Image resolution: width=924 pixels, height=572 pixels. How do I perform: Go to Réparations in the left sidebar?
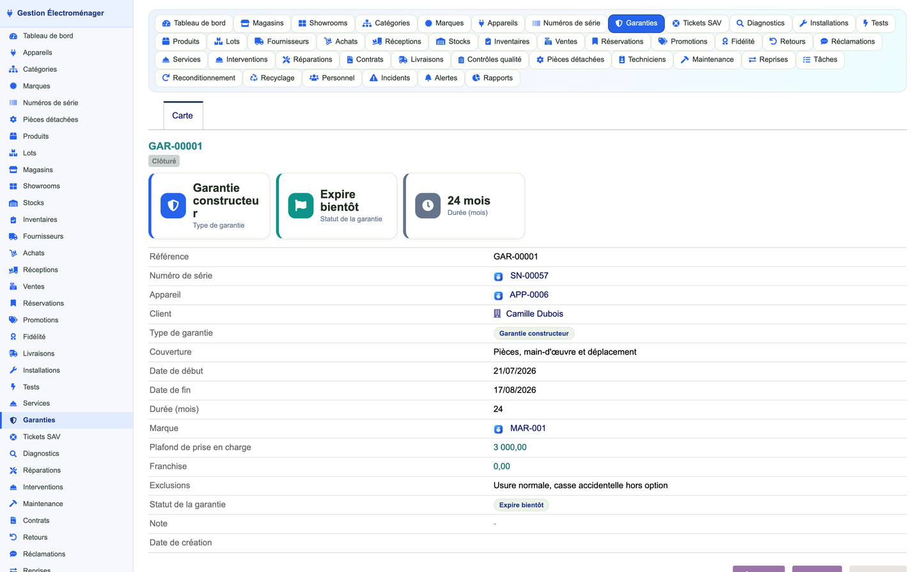[42, 470]
